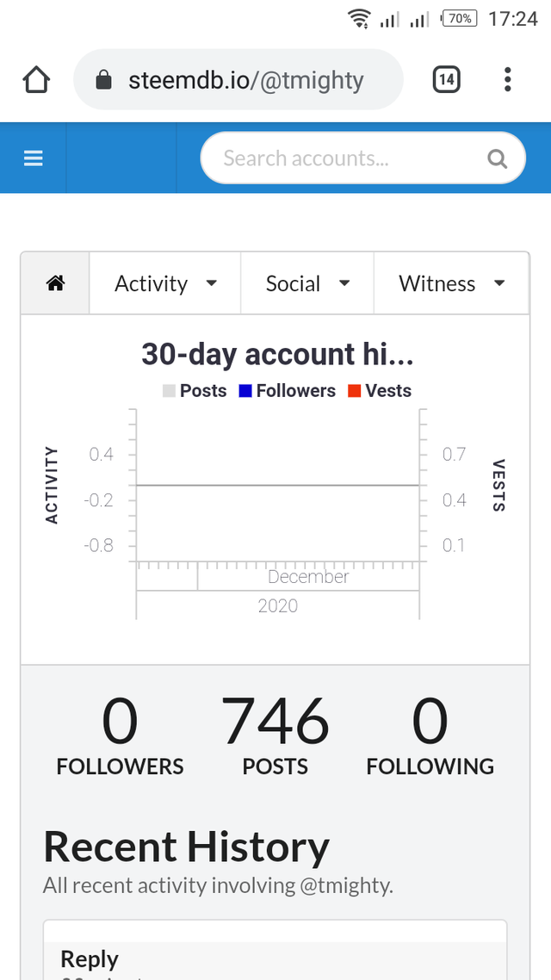The height and width of the screenshot is (980, 551).
Task: Open the 0 Followers statistic
Action: click(120, 737)
